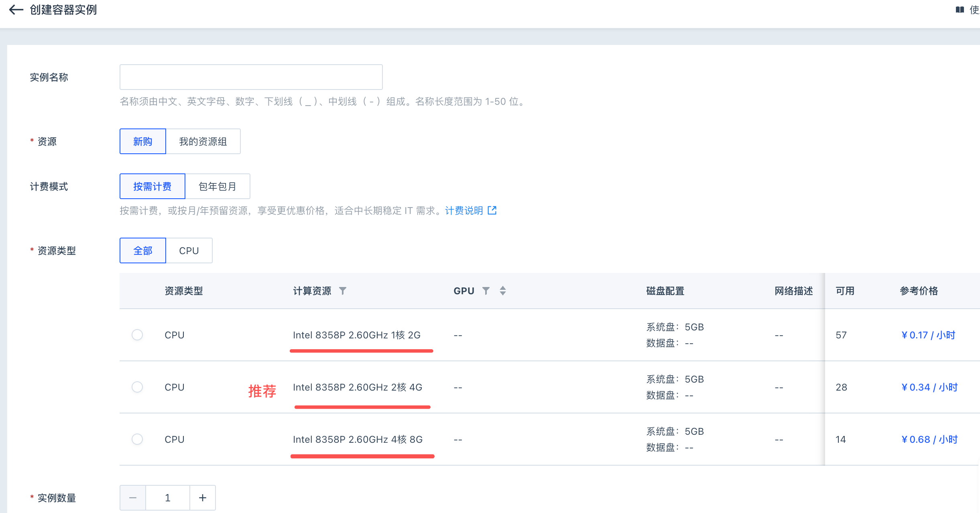Viewport: 980px width, 513px height.
Task: Switch resource to 我的资源组
Action: pos(203,141)
